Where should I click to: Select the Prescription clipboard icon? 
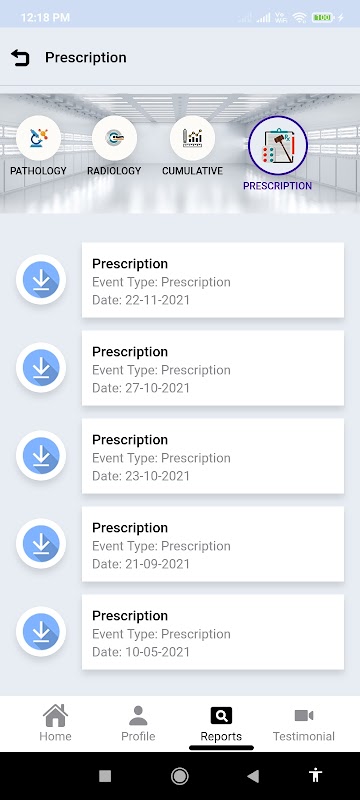[x=277, y=145]
